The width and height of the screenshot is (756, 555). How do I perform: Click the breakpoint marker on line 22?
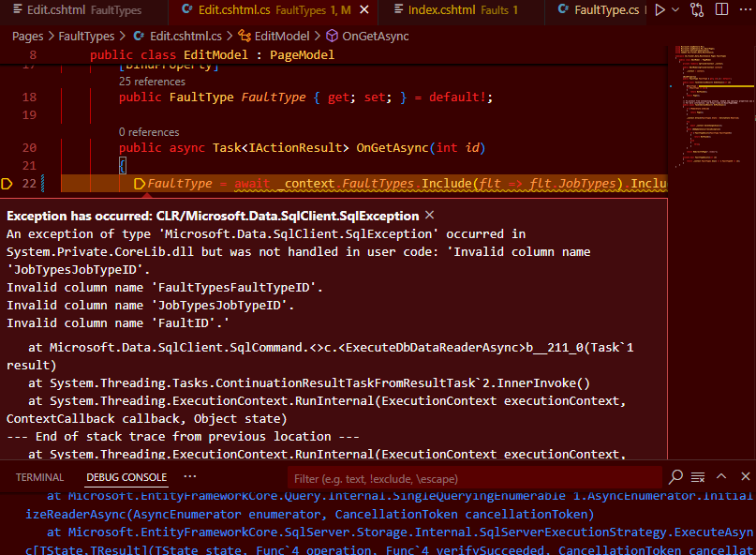7,184
